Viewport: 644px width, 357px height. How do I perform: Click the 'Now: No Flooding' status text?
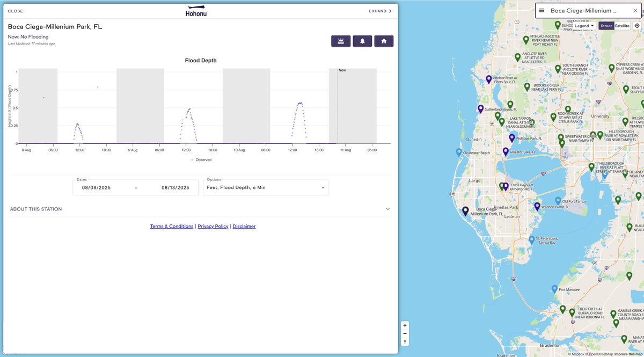[x=28, y=37]
